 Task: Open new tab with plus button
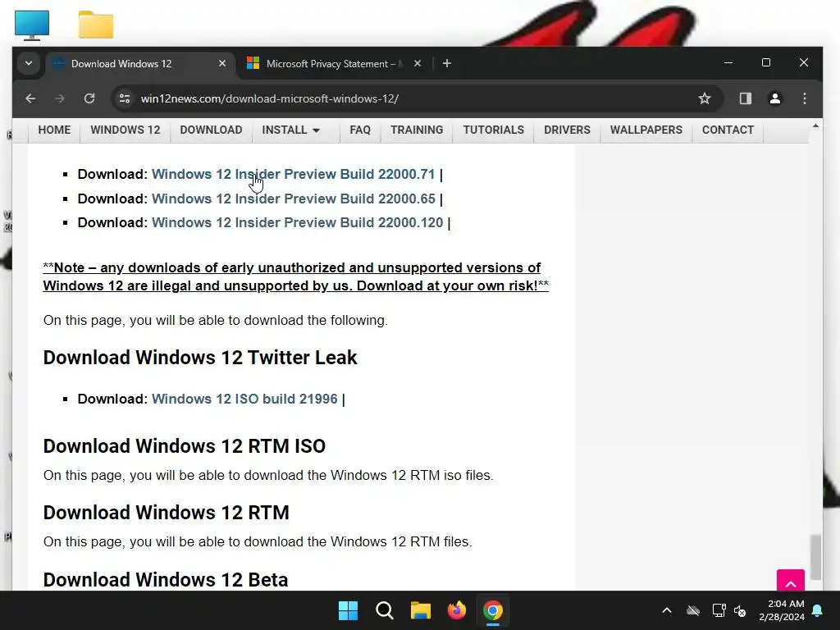447,63
